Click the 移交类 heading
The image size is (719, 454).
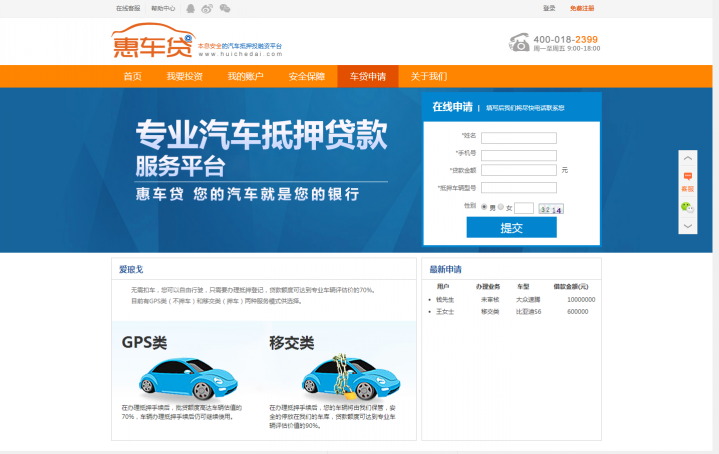292,343
